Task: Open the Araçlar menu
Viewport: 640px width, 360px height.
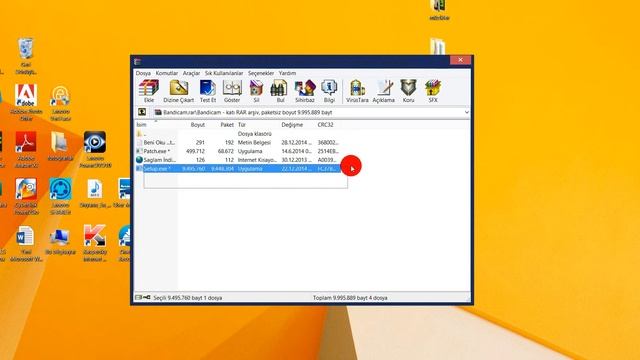Action: coord(191,73)
